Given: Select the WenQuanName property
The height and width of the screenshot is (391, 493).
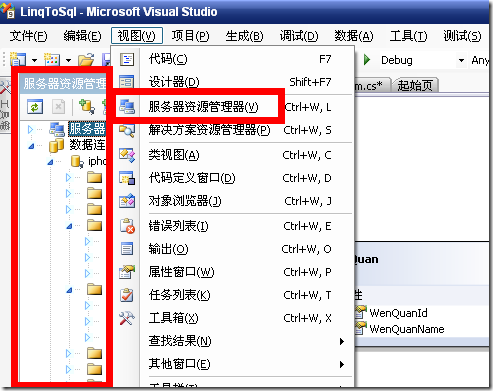Looking at the screenshot, I should [x=407, y=329].
